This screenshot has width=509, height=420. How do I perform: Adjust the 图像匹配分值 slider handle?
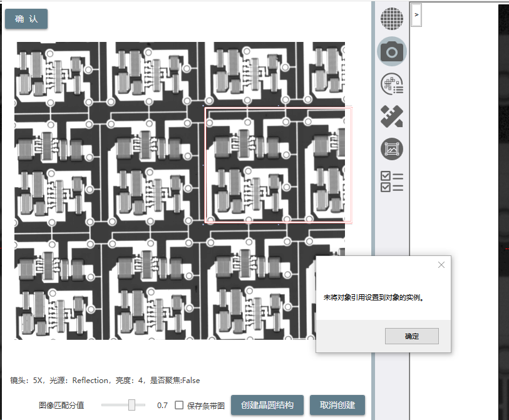131,405
